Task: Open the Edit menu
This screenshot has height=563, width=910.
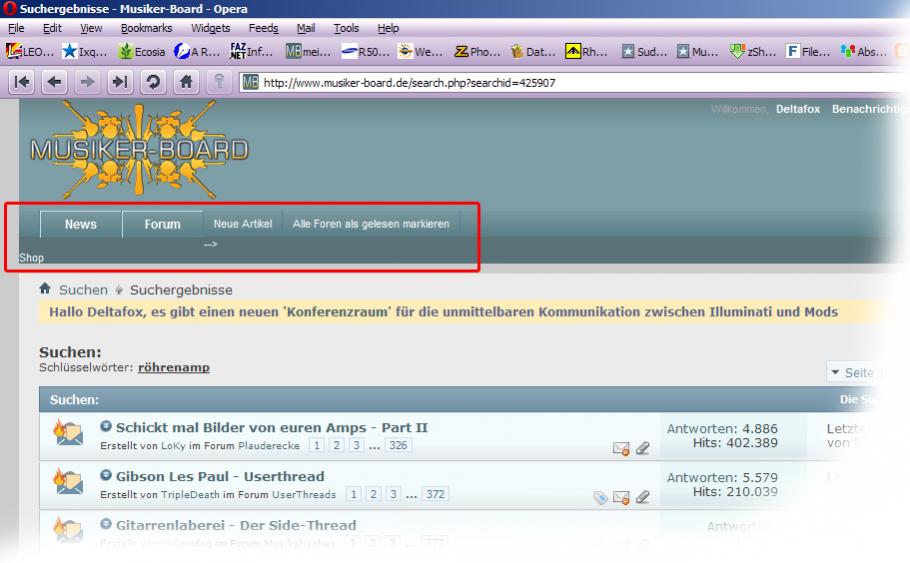Action: 52,28
